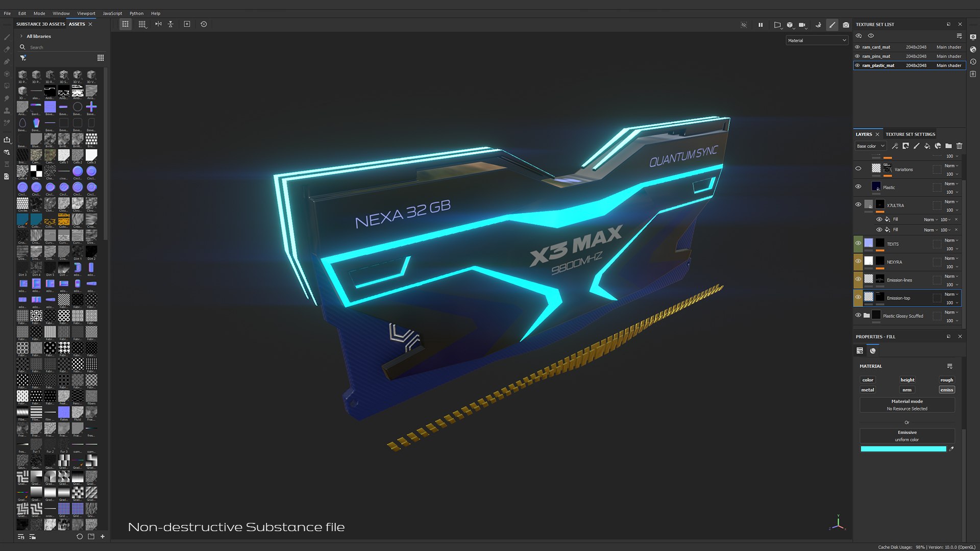Open blend mode dropdown of Emission-lines layer
The width and height of the screenshot is (980, 551).
coord(951,276)
